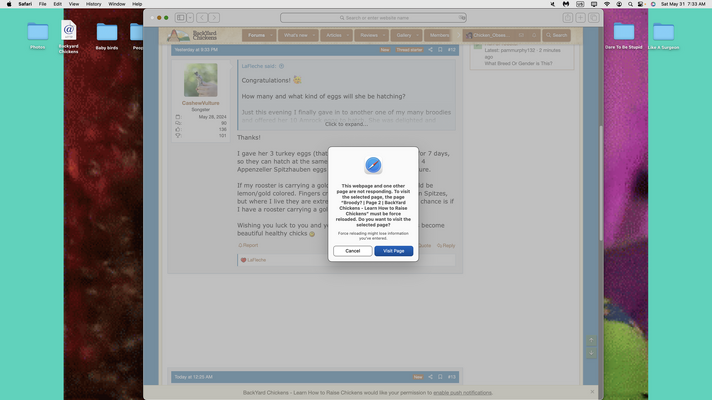Open Like A Surgeon desktop folder
Screen dimensions: 712x400
[663, 36]
